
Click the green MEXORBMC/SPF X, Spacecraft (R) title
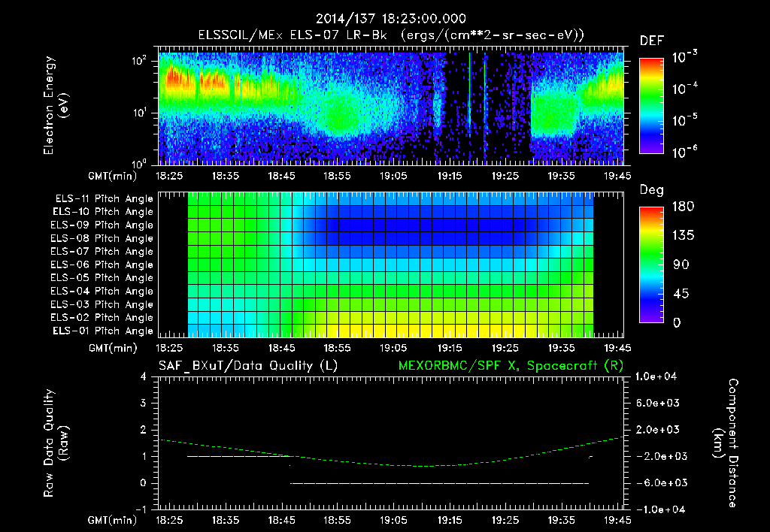pyautogui.click(x=511, y=366)
